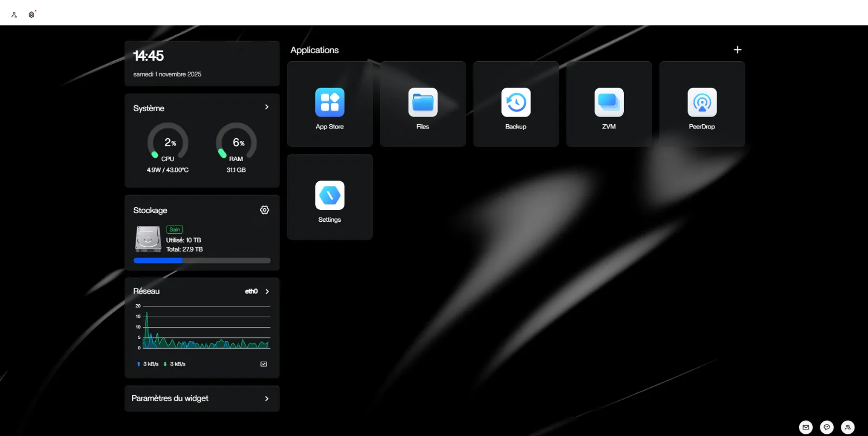The height and width of the screenshot is (436, 868).
Task: Click the community users icon
Action: [847, 427]
